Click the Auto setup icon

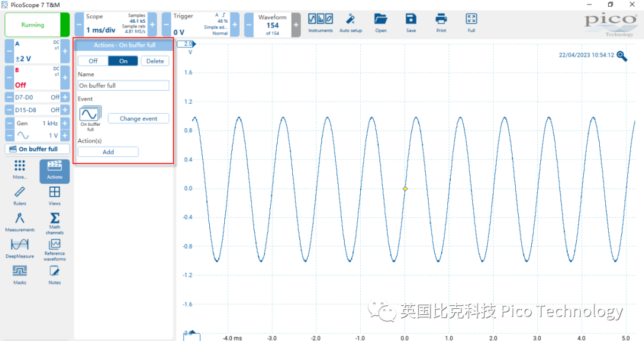351,23
